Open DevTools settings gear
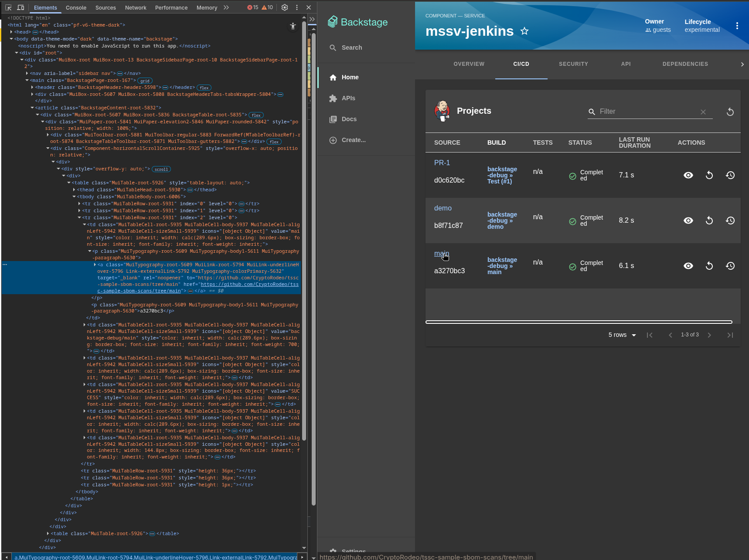The image size is (749, 560). (x=285, y=7)
